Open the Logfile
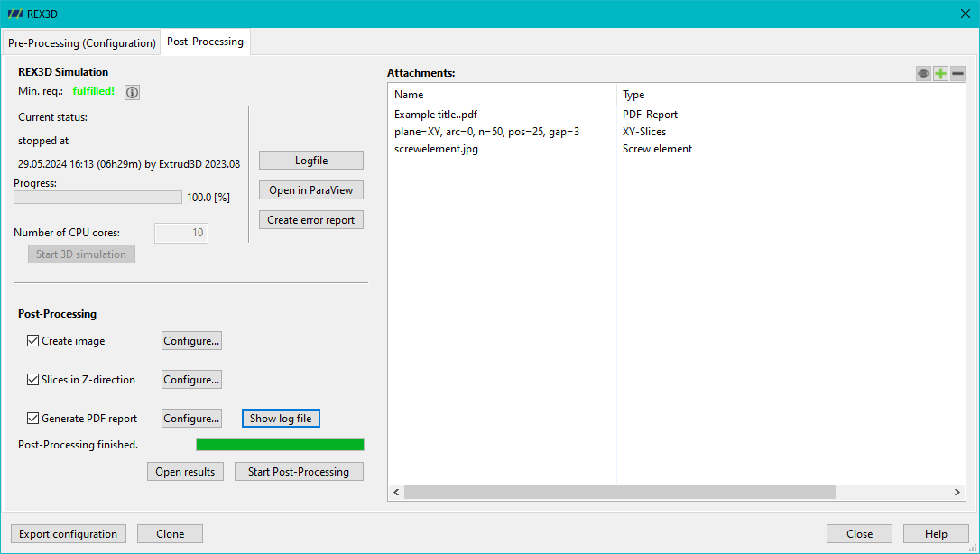 (x=311, y=161)
